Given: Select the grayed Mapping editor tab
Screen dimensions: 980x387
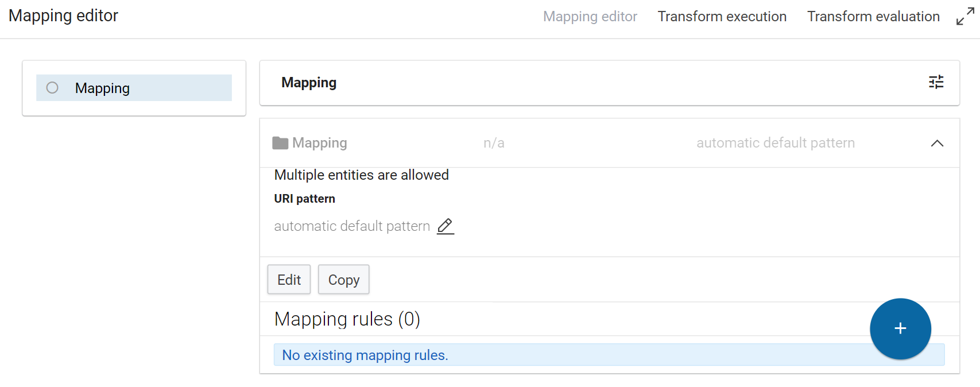Looking at the screenshot, I should pos(590,17).
